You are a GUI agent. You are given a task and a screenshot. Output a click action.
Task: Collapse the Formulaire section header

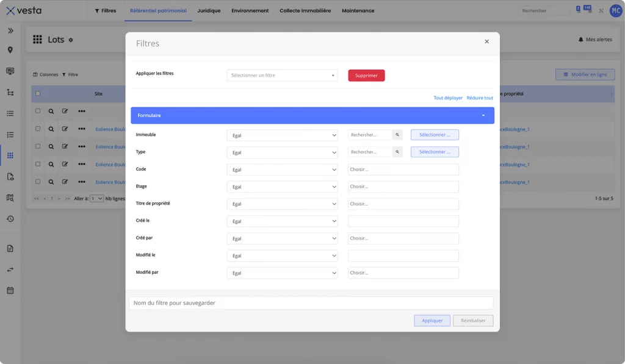point(312,115)
